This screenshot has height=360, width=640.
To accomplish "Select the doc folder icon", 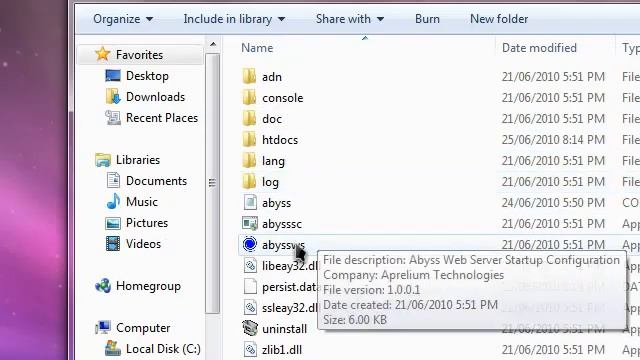I will 249,118.
